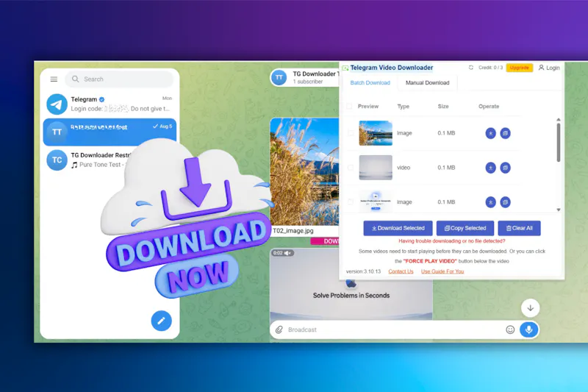The height and width of the screenshot is (392, 588).
Task: Click the Telegram paper plane avatar
Action: (x=57, y=104)
